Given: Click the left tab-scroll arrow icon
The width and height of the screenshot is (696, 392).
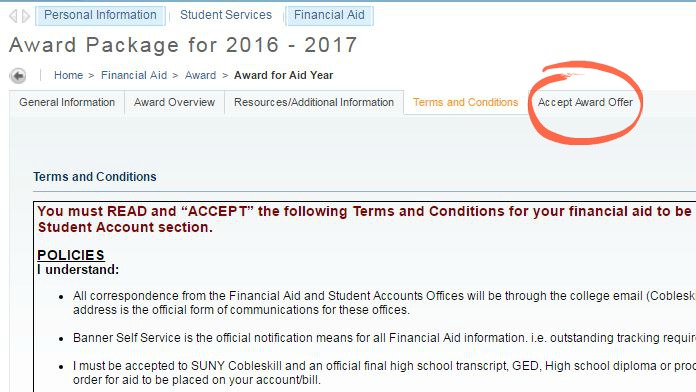Looking at the screenshot, I should pos(13,16).
